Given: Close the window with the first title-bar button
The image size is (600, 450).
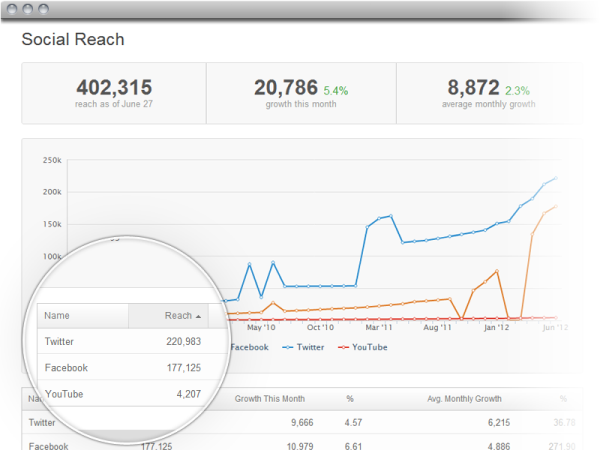Looking at the screenshot, I should [14, 7].
